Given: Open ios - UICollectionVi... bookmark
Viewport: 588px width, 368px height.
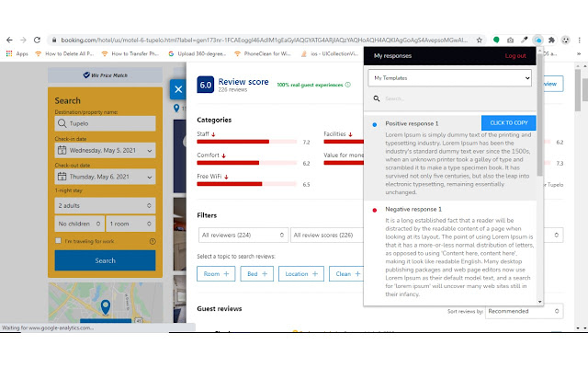Looking at the screenshot, I should coord(330,53).
